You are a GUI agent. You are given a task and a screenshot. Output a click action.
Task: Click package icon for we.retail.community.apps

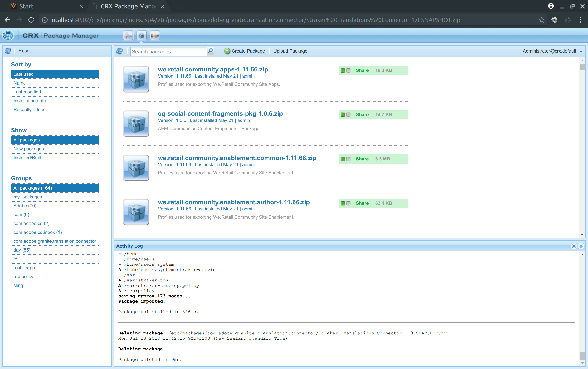[x=136, y=79]
